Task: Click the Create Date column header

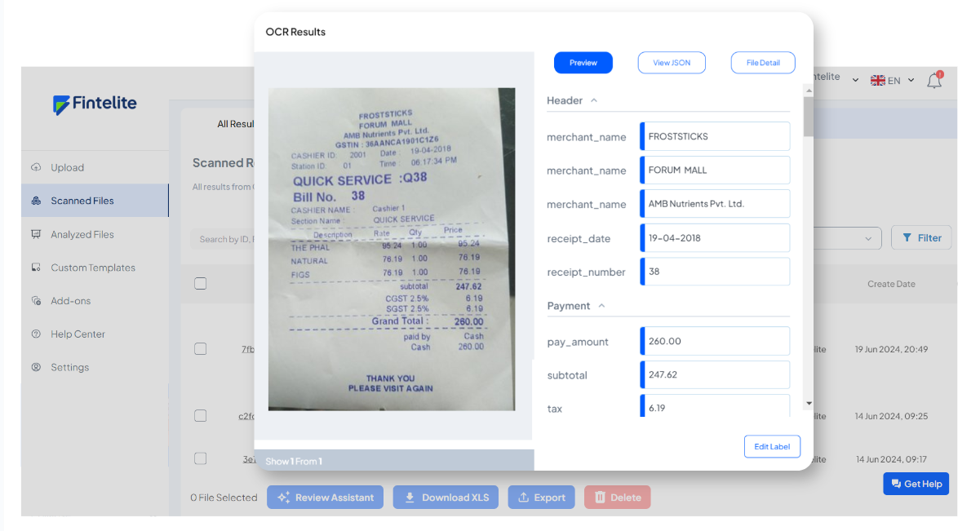Action: click(891, 284)
